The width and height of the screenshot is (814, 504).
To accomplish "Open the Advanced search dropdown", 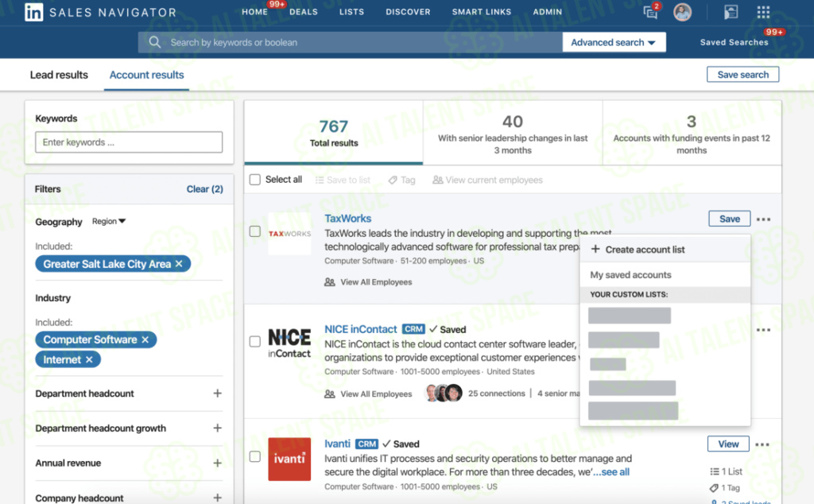I will click(x=614, y=42).
